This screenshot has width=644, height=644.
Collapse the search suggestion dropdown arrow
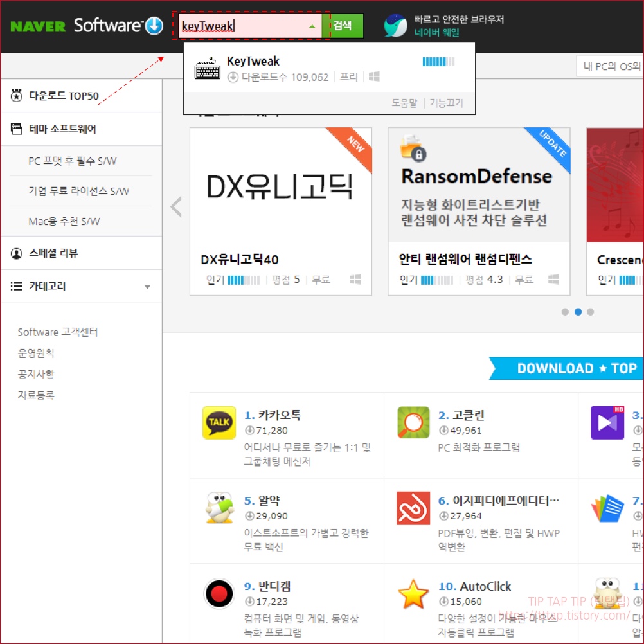point(312,26)
